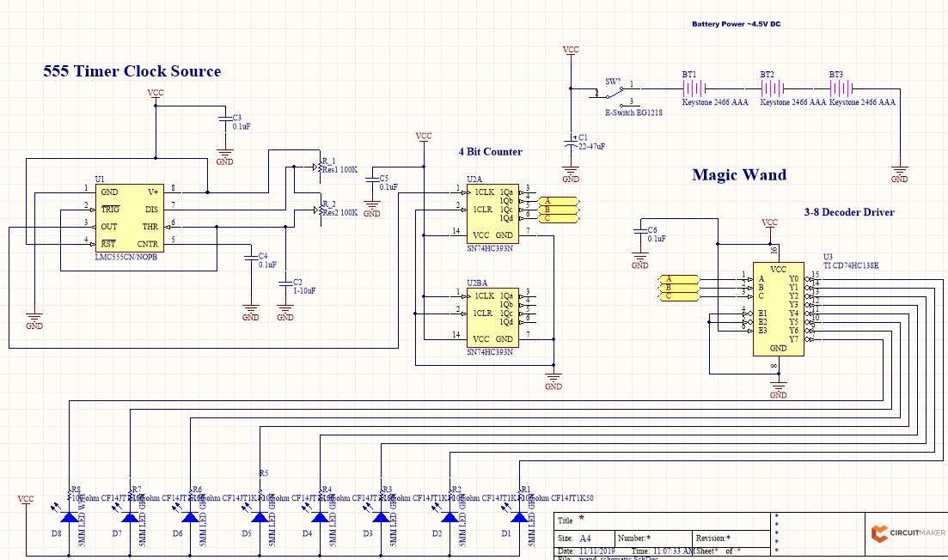Select battery BT1 symbol
Viewport: 948px width, 560px height.
coord(694,88)
